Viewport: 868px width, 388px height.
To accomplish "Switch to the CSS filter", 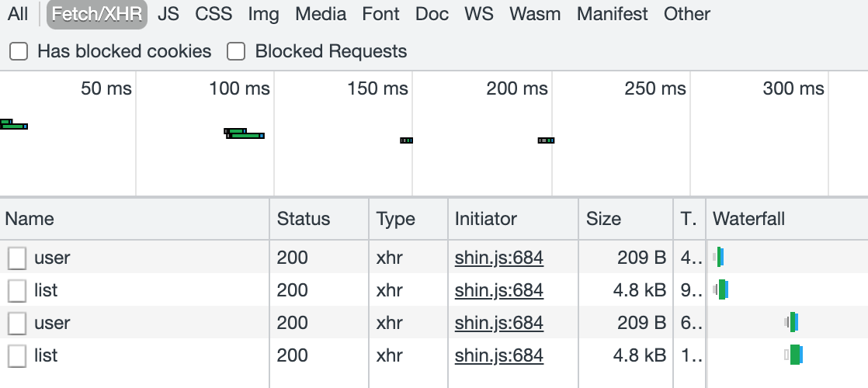I will tap(214, 14).
